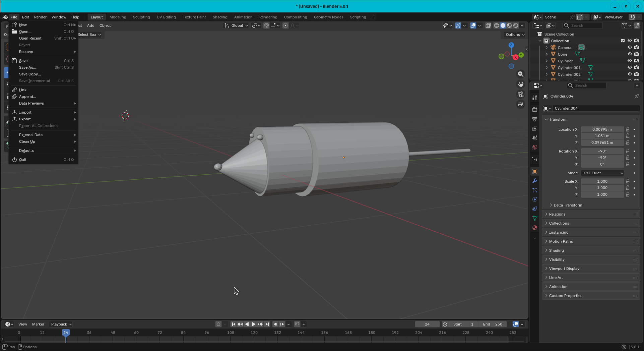Click the Playback menu in timeline
The height and width of the screenshot is (351, 644).
(61, 324)
